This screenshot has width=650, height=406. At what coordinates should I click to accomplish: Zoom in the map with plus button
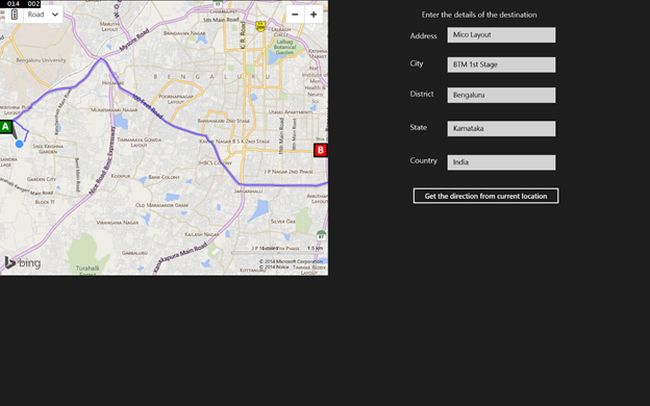[314, 15]
